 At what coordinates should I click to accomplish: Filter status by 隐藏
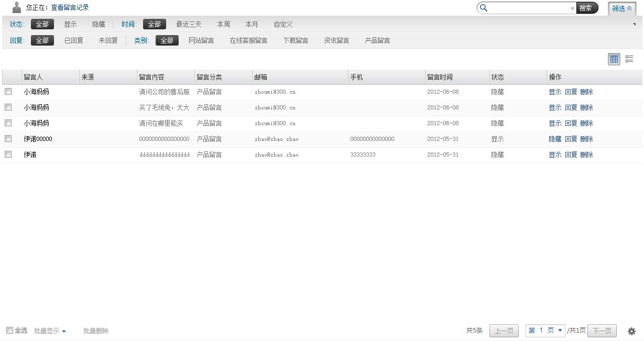tap(99, 24)
